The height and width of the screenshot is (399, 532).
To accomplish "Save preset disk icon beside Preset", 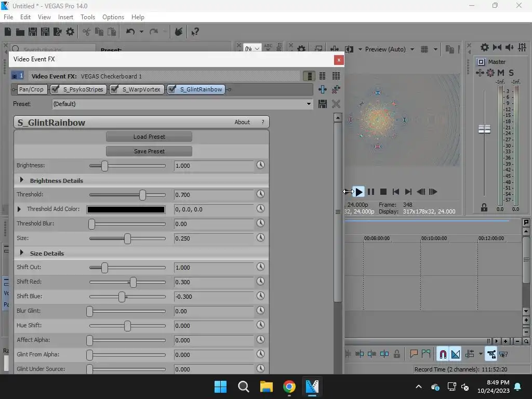I will [322, 104].
